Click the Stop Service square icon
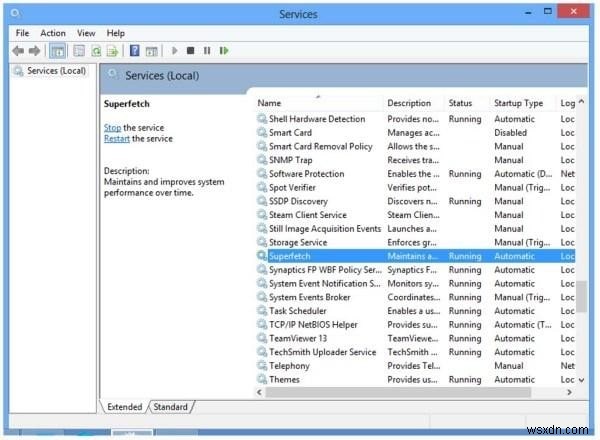The height and width of the screenshot is (440, 600). [191, 51]
